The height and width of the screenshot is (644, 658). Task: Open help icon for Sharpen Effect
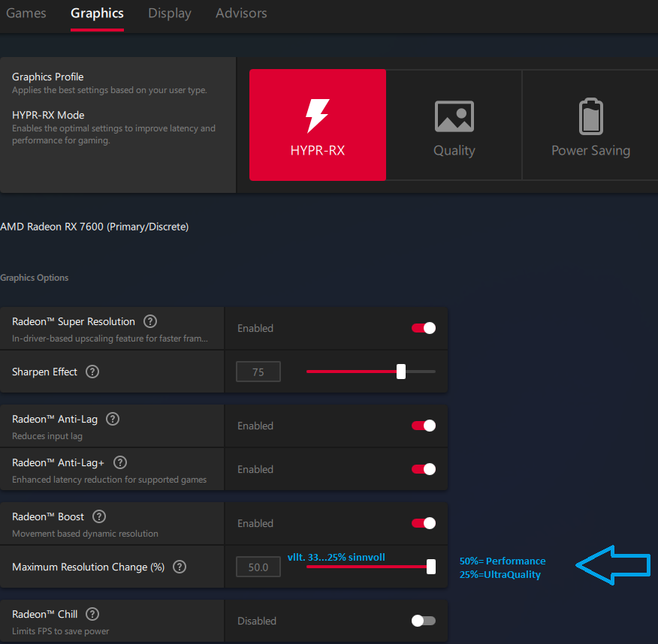92,372
